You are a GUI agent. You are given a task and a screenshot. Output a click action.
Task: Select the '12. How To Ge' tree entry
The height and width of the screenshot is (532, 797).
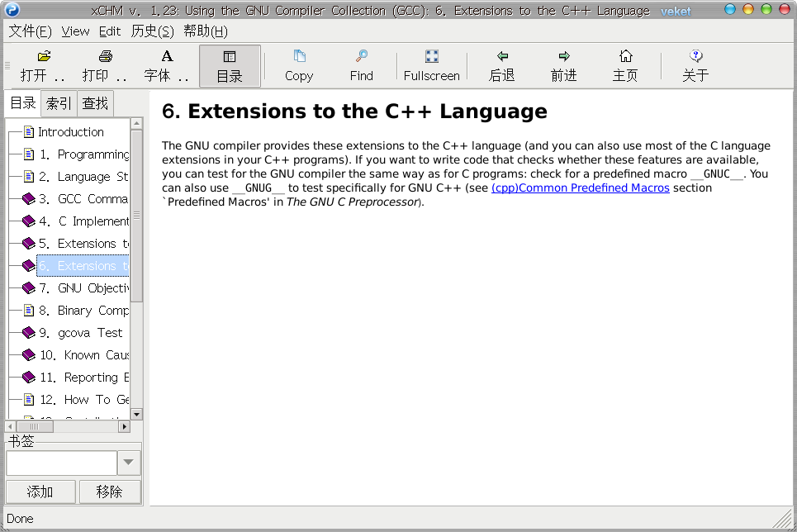[x=84, y=401]
